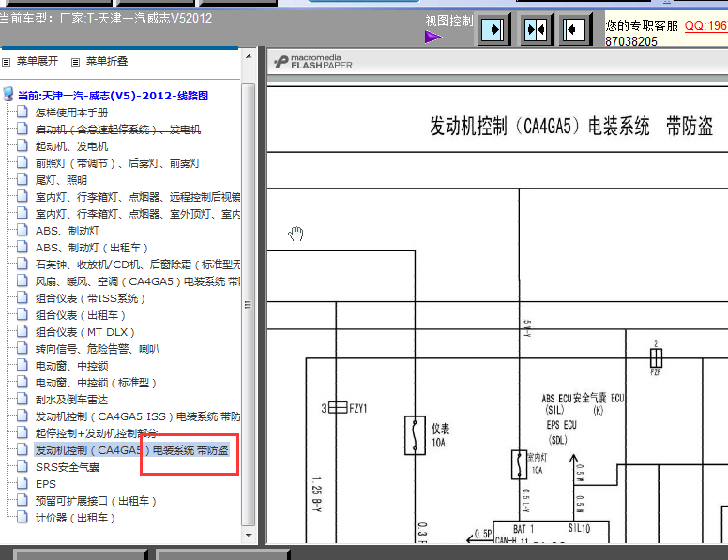The height and width of the screenshot is (560, 728).
Task: Click the page icon beside 组合仪表（MT DLX）
Action: click(x=23, y=331)
